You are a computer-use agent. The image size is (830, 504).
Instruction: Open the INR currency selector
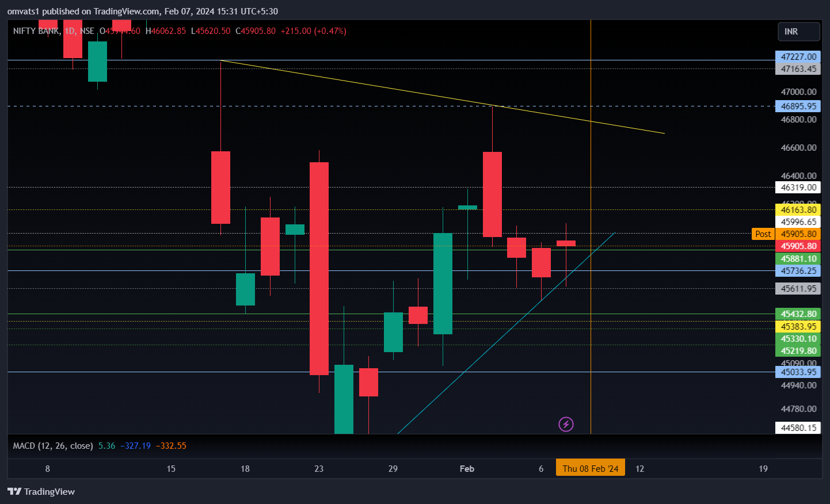click(799, 32)
